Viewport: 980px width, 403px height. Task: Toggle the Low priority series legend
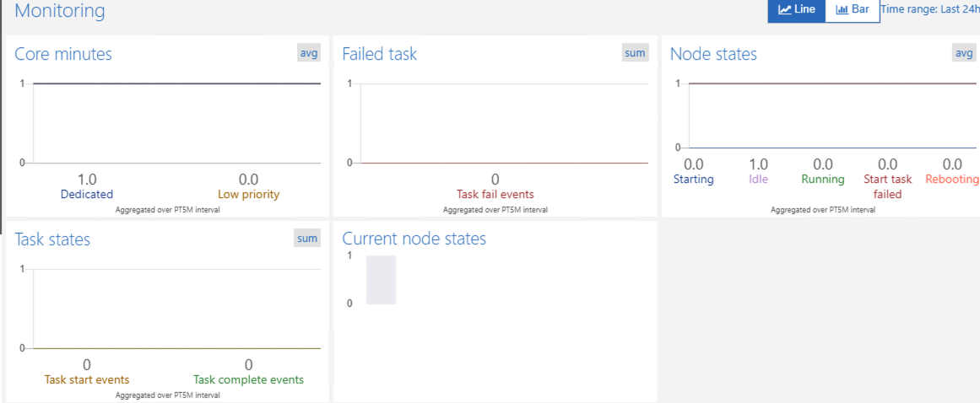pos(248,194)
